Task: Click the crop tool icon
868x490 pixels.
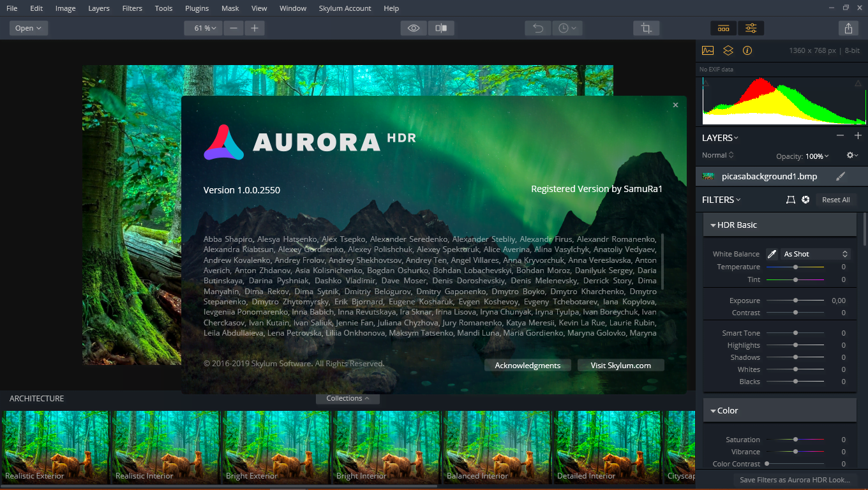Action: pyautogui.click(x=647, y=28)
